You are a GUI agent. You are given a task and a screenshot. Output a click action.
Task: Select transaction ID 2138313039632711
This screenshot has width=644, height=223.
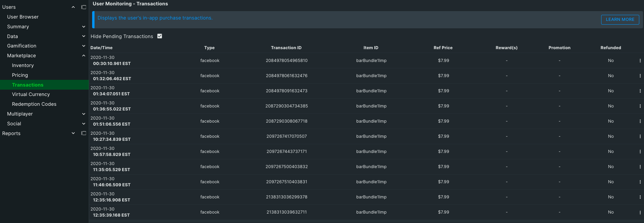[x=287, y=212]
